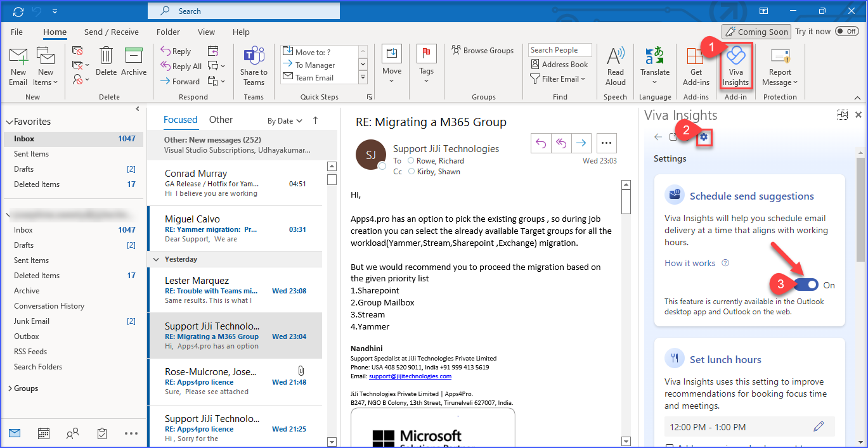Edit lunch hours with pencil icon
868x448 pixels.
(819, 426)
